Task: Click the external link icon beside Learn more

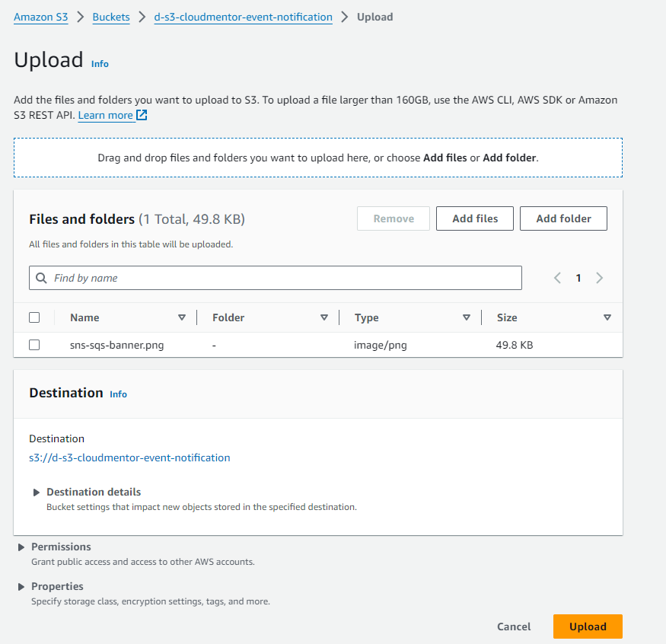Action: point(142,115)
